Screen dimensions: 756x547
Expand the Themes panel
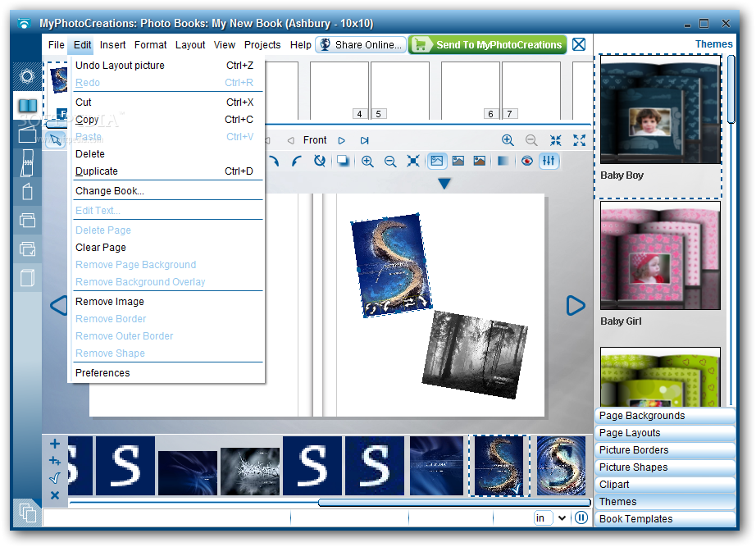[665, 502]
